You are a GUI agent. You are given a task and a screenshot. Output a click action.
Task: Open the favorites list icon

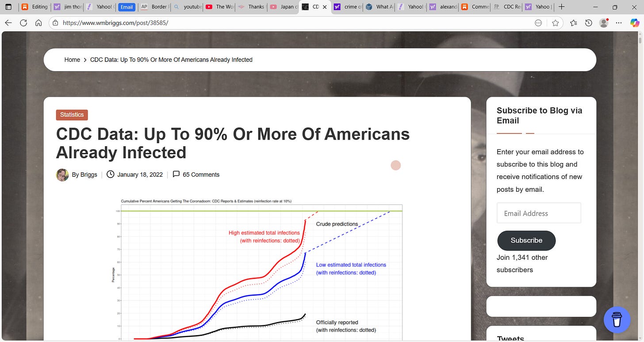574,23
